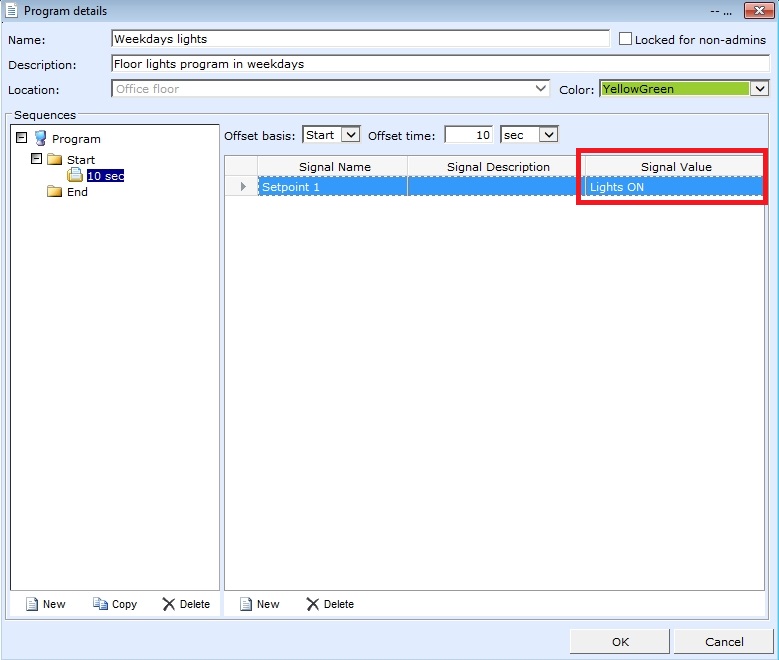
Task: Open the Location dropdown list
Action: 541,89
